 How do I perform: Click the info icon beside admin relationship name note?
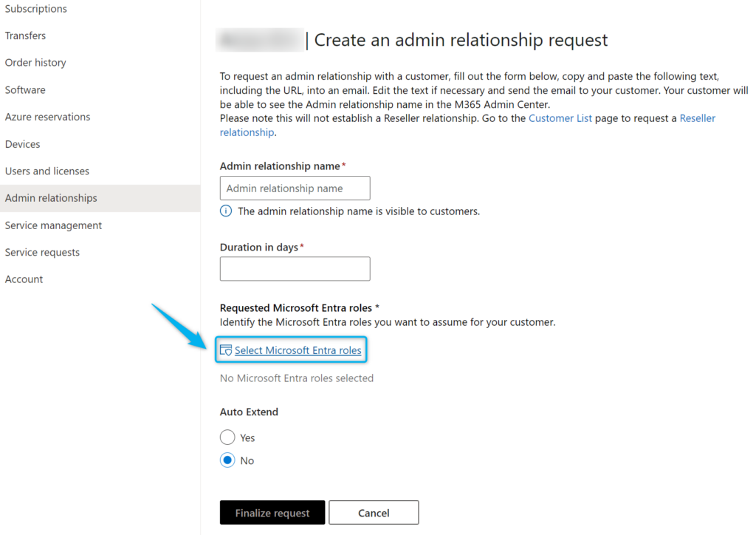click(x=226, y=211)
